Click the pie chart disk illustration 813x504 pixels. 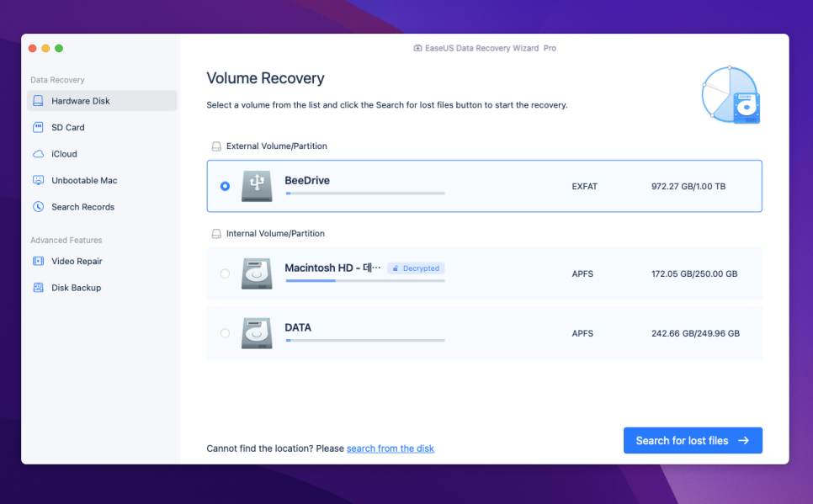(731, 95)
